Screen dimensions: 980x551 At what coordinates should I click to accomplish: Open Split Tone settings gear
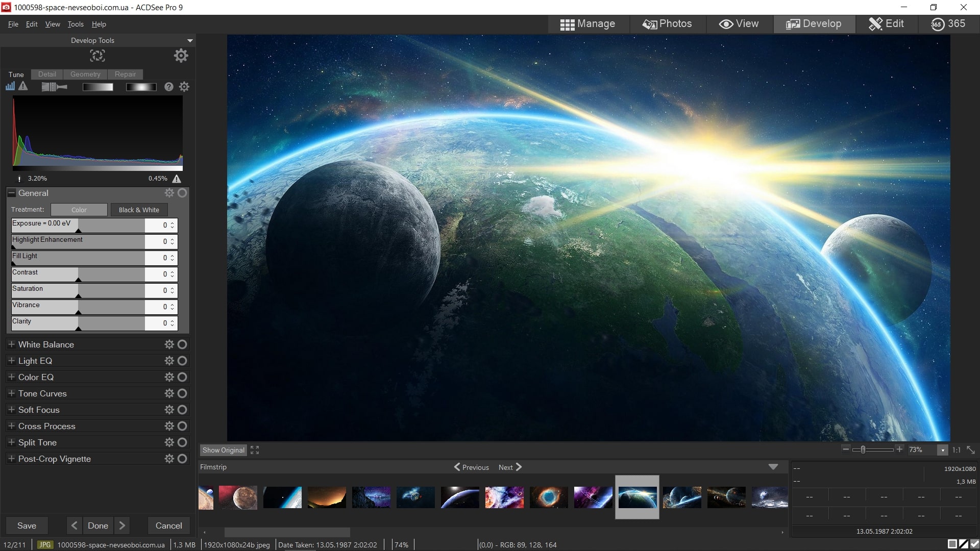[x=169, y=442]
